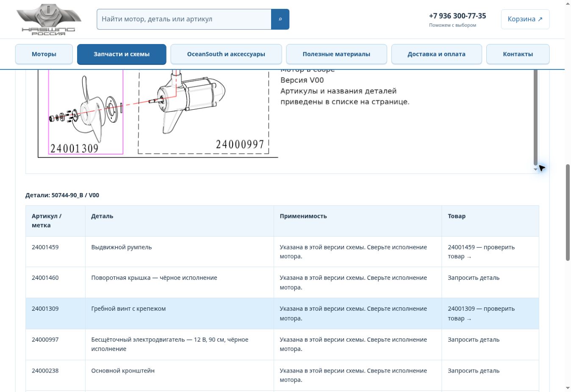This screenshot has height=392, width=571.
Task: Open the Моторы menu tab
Action: click(44, 54)
